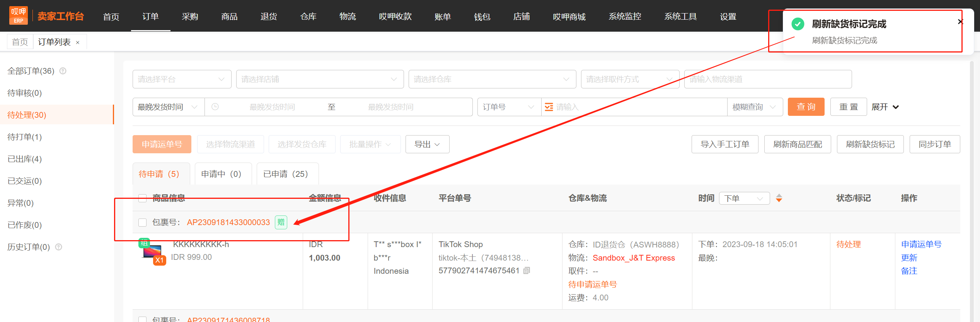The width and height of the screenshot is (980, 322).
Task: Select 待打单(1) in the sidebar
Action: tap(57, 137)
